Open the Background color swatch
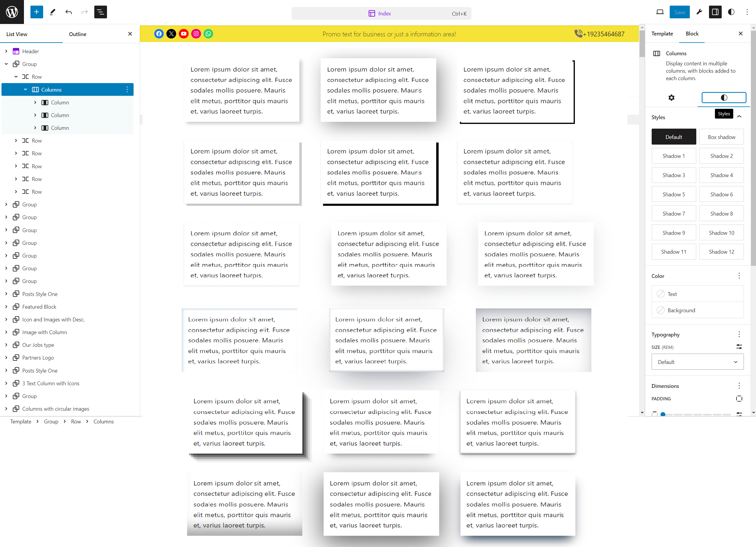756x547 pixels. point(697,310)
